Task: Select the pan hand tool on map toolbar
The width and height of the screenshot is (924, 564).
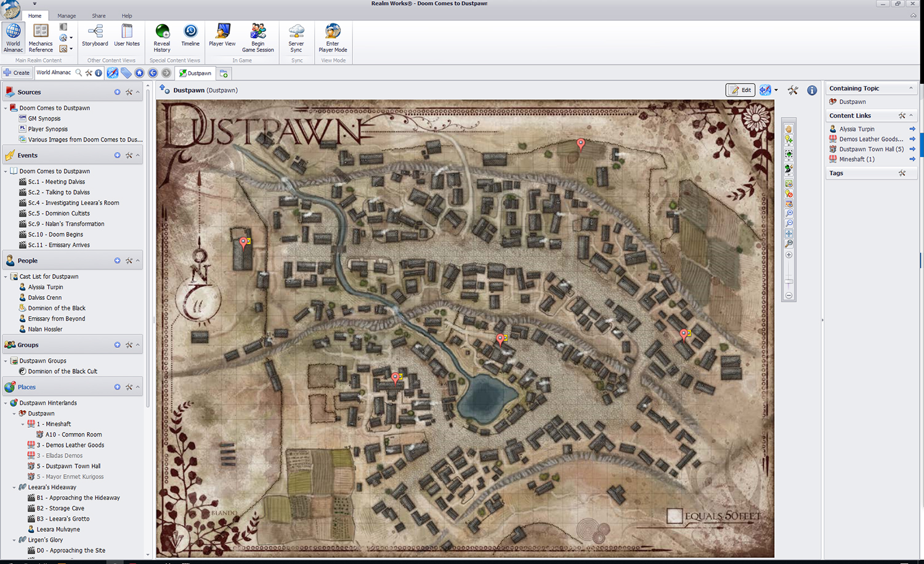Action: (788, 129)
